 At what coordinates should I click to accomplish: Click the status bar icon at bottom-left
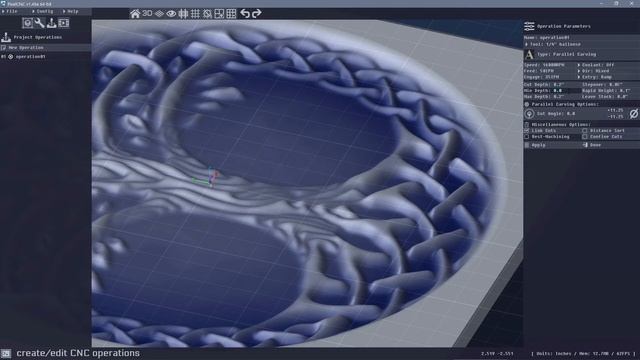(x=6, y=353)
